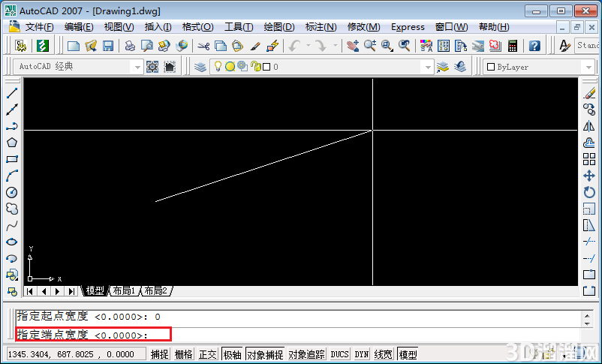Expand the Undo history dropdown arrow
This screenshot has width=602, height=364.
point(308,46)
